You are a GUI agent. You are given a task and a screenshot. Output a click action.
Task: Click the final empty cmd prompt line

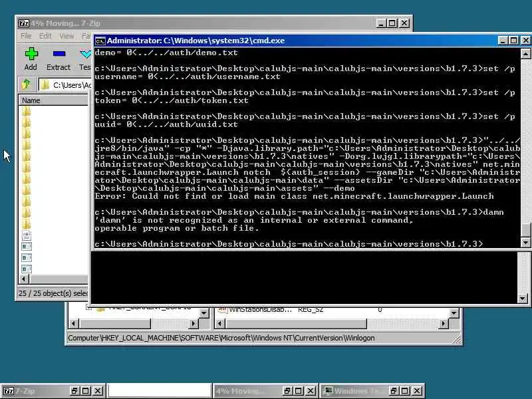[x=289, y=244]
